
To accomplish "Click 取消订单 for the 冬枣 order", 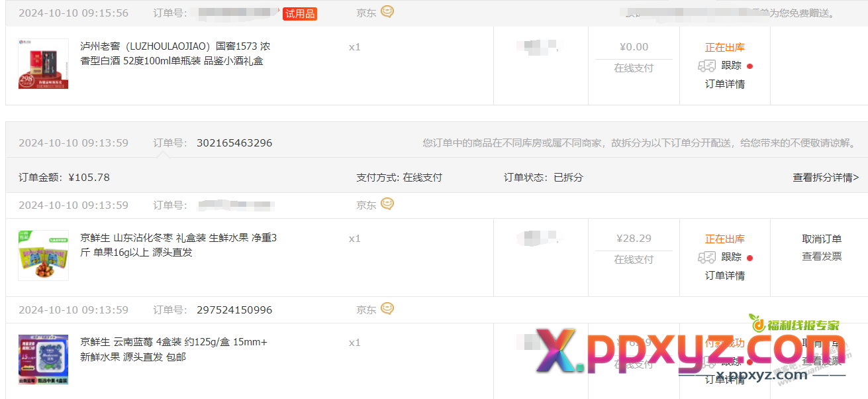I will (822, 239).
